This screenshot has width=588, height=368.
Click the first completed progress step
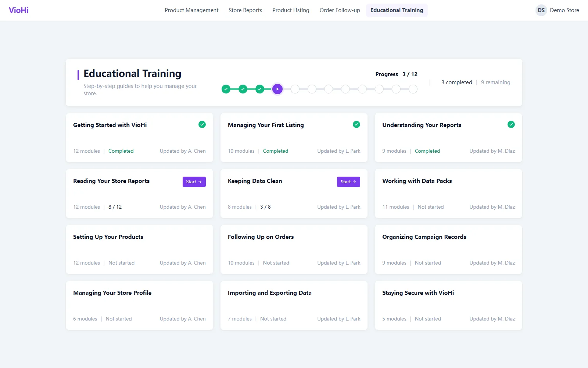[x=226, y=89]
